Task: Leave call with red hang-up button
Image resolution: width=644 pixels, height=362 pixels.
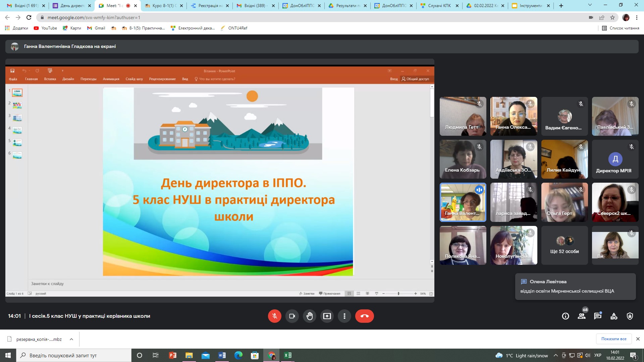Action: pos(365,316)
